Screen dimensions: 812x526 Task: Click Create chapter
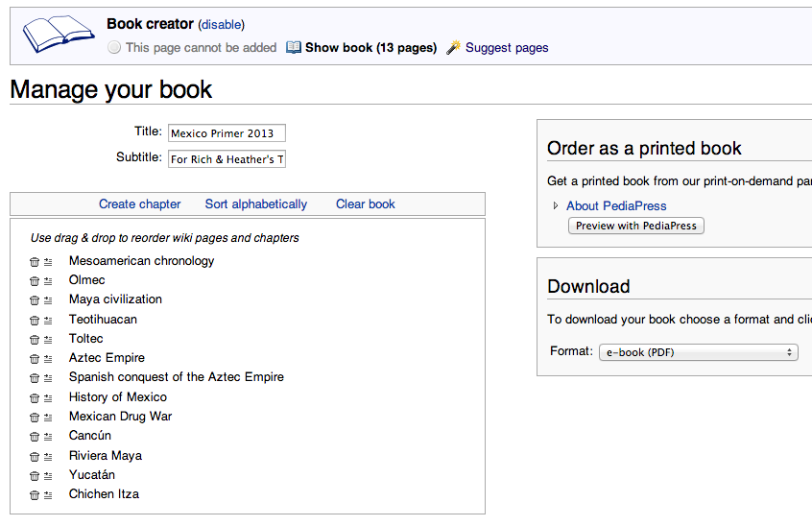pos(140,204)
